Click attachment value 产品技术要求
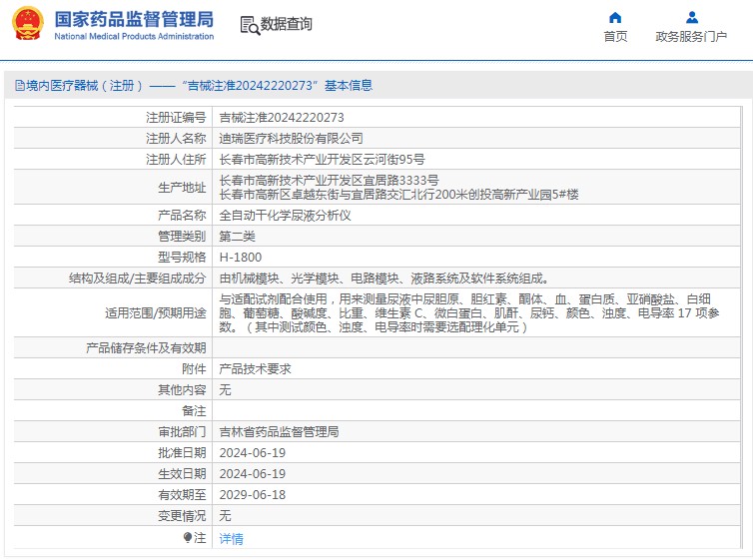 tap(255, 369)
